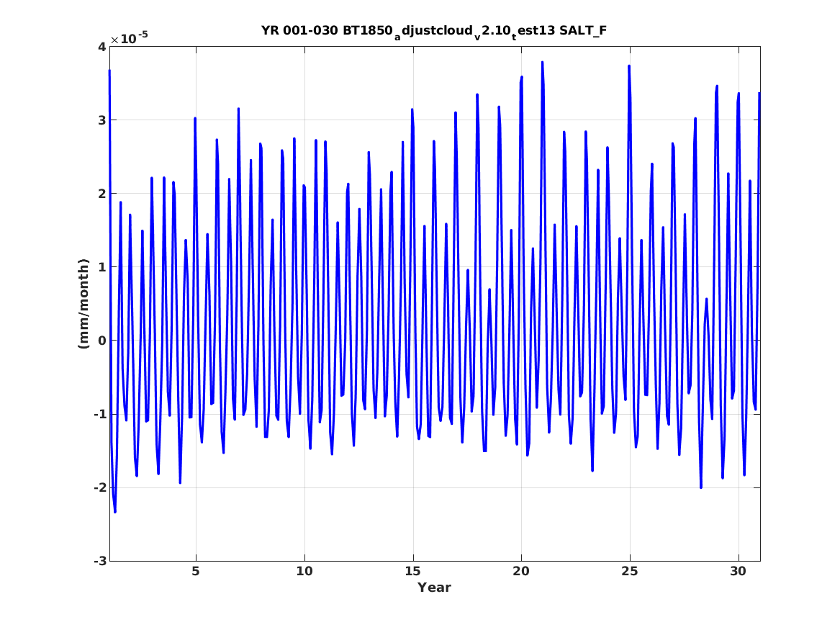This screenshot has width=840, height=630.
Task: Click x-axis tick label '5'
Action: pyautogui.click(x=196, y=571)
